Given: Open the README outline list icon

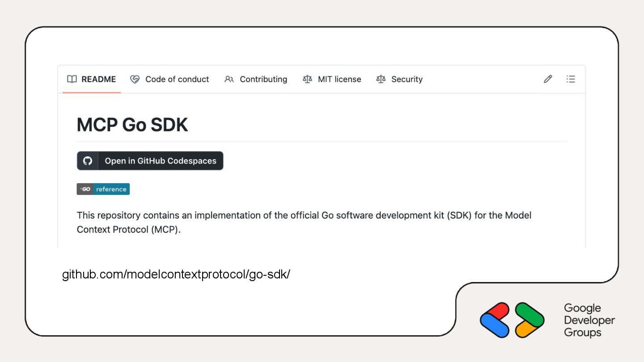Looking at the screenshot, I should 571,79.
